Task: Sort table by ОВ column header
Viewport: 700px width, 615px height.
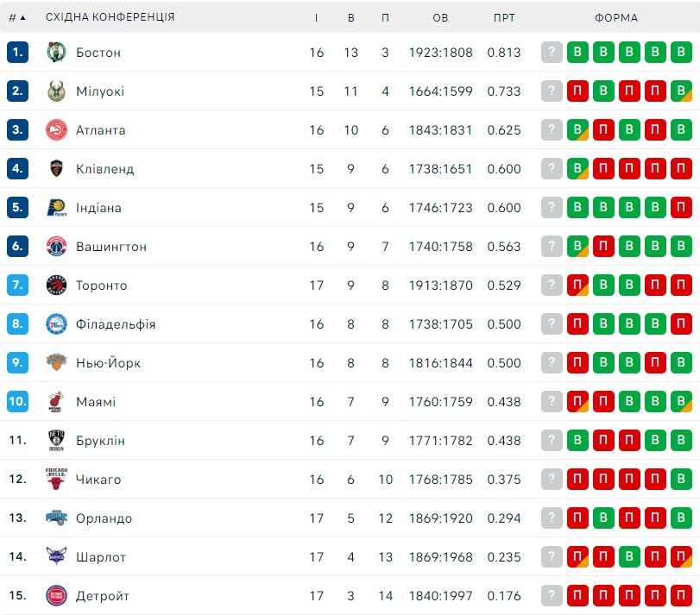Action: point(440,18)
